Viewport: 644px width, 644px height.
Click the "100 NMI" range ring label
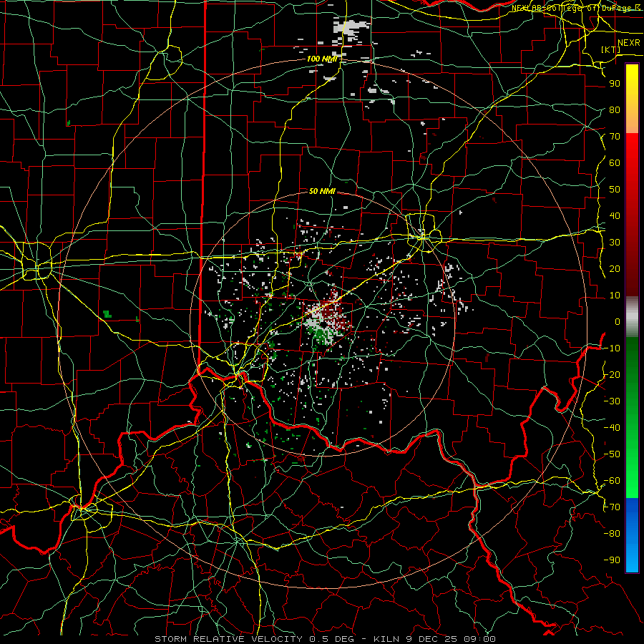coord(322,59)
